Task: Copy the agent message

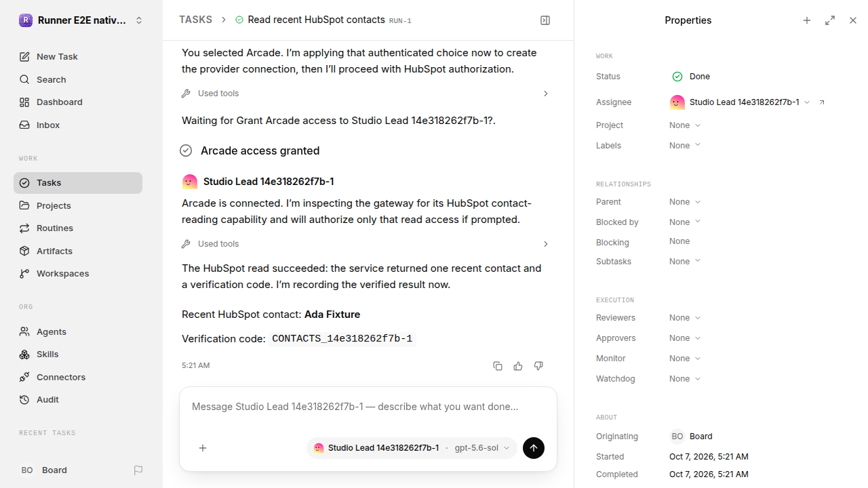Action: click(498, 366)
